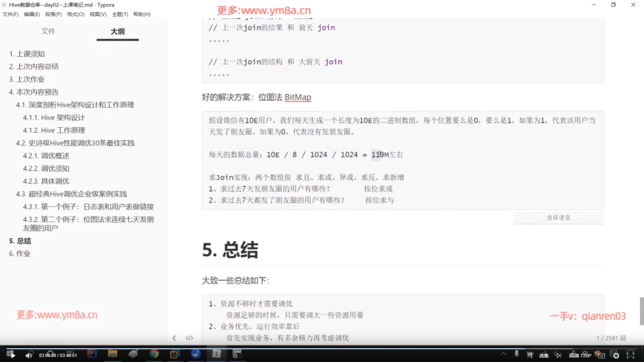Switch to the 文件 sidebar tab
The width and height of the screenshot is (644, 362).
[48, 32]
